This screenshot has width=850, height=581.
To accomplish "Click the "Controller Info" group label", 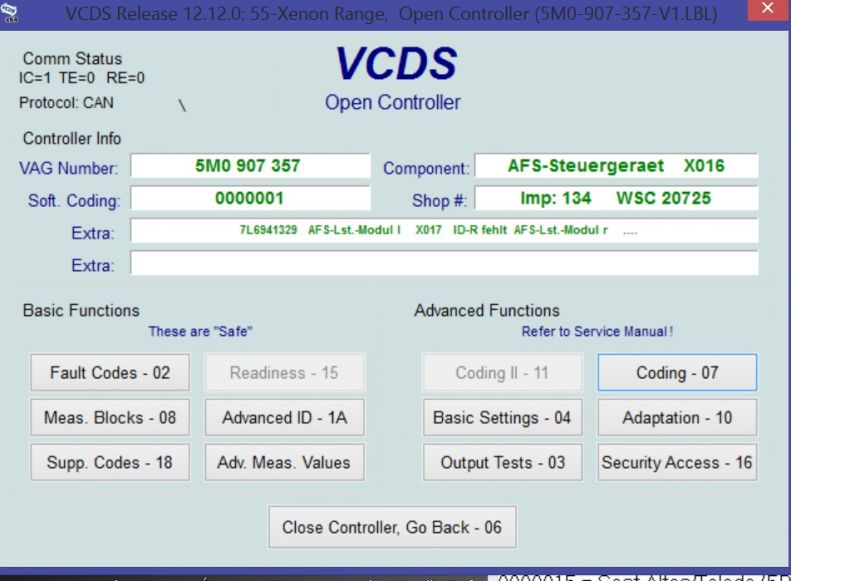I will [x=72, y=139].
